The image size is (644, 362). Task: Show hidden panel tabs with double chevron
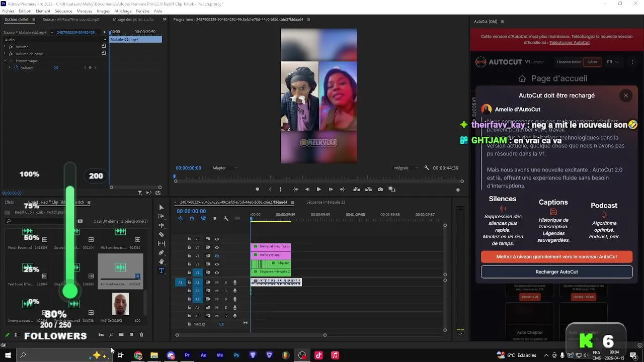point(165,20)
